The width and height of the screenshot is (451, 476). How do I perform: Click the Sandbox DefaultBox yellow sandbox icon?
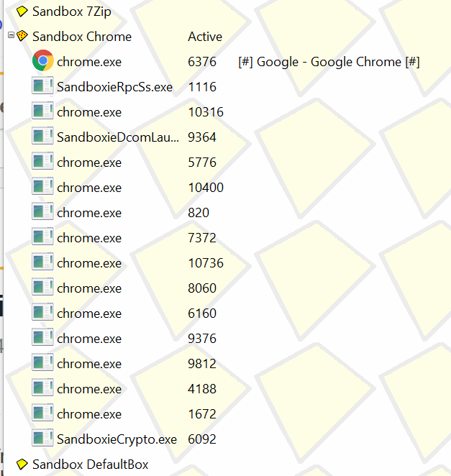click(22, 464)
